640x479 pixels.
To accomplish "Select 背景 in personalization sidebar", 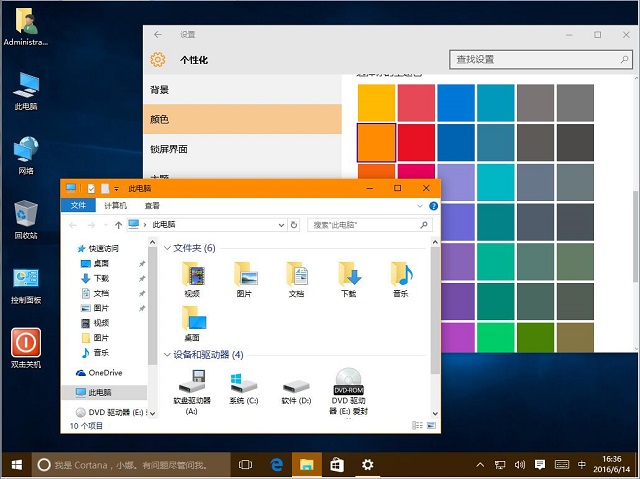I will coord(160,90).
